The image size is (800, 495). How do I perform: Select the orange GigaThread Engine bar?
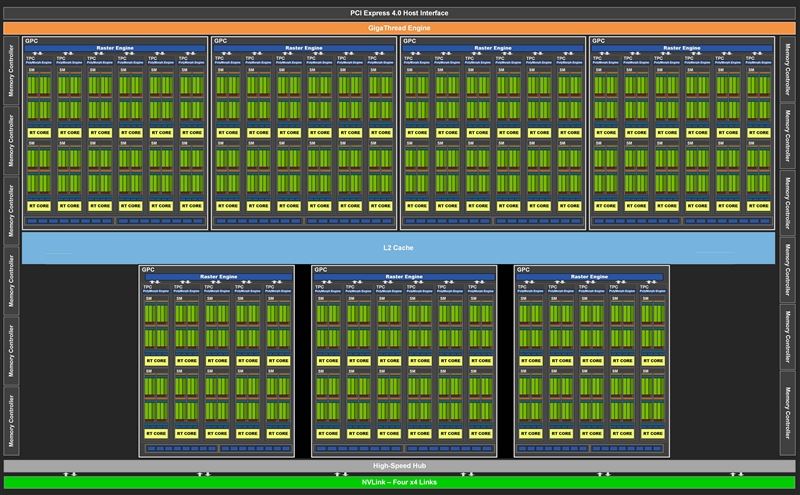point(400,28)
